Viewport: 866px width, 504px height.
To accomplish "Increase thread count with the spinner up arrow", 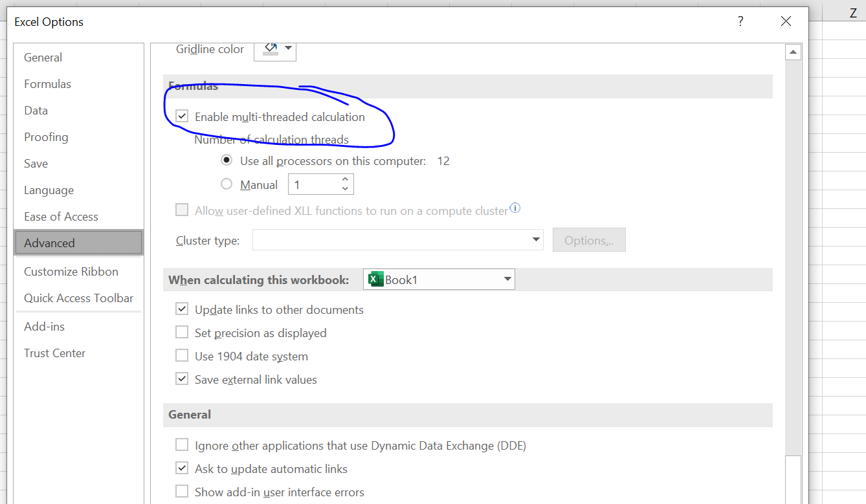I will tap(346, 179).
